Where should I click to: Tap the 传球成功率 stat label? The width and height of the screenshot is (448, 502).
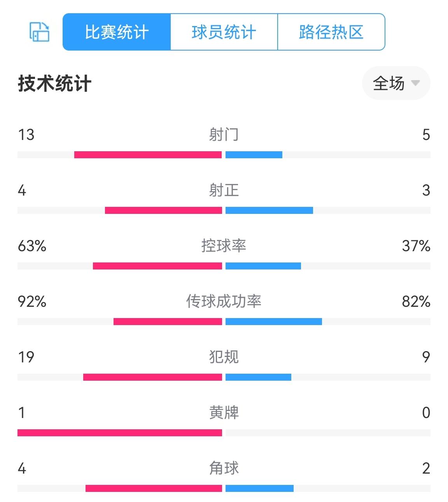pos(224,301)
